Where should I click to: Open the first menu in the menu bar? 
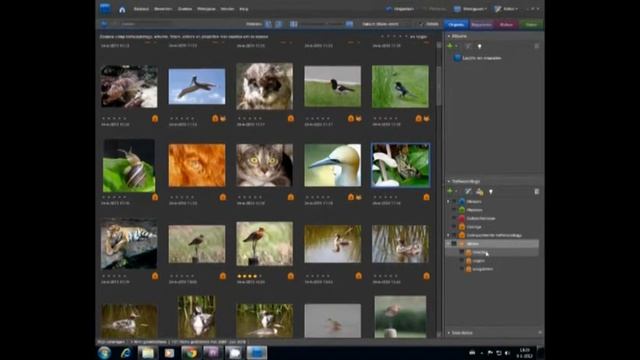(x=141, y=9)
